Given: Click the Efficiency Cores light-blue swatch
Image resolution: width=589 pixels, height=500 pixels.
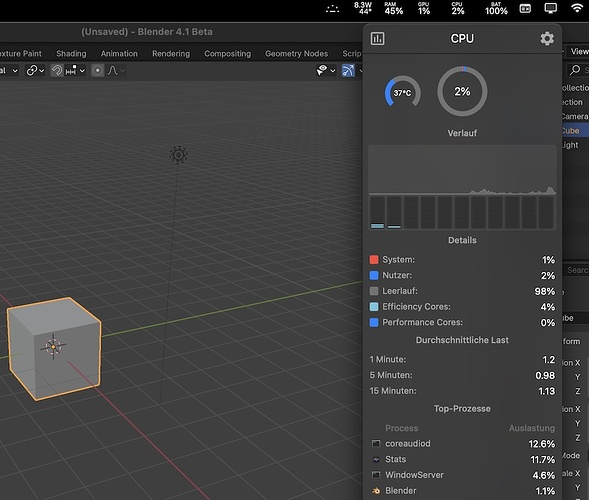Looking at the screenshot, I should 374,307.
